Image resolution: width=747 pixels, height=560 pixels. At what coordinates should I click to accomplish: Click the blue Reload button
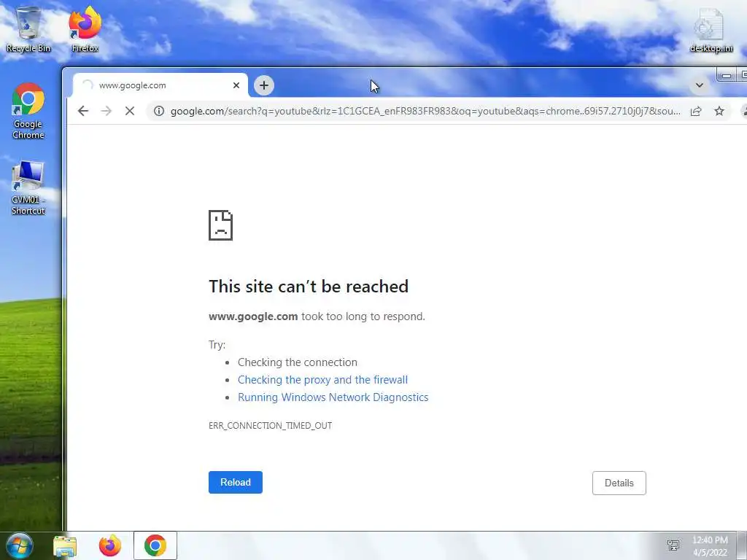pos(236,483)
